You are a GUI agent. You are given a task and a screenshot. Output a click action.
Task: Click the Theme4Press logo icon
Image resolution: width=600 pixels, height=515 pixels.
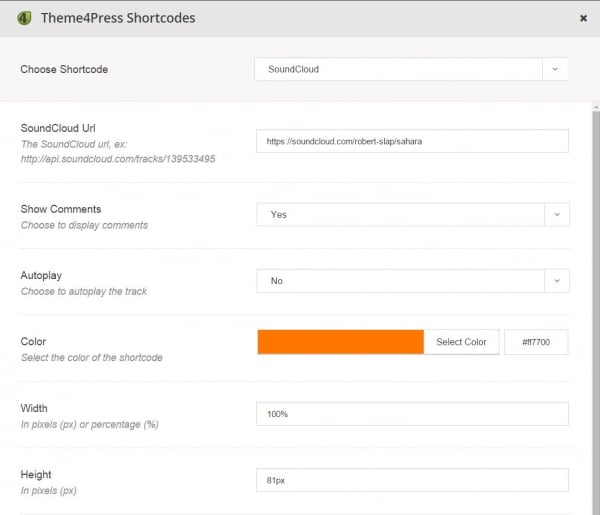[24, 18]
